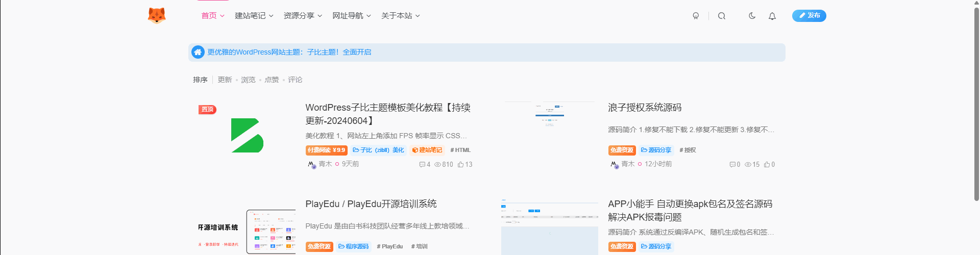
Task: Sort posts by 评论
Action: [295, 80]
